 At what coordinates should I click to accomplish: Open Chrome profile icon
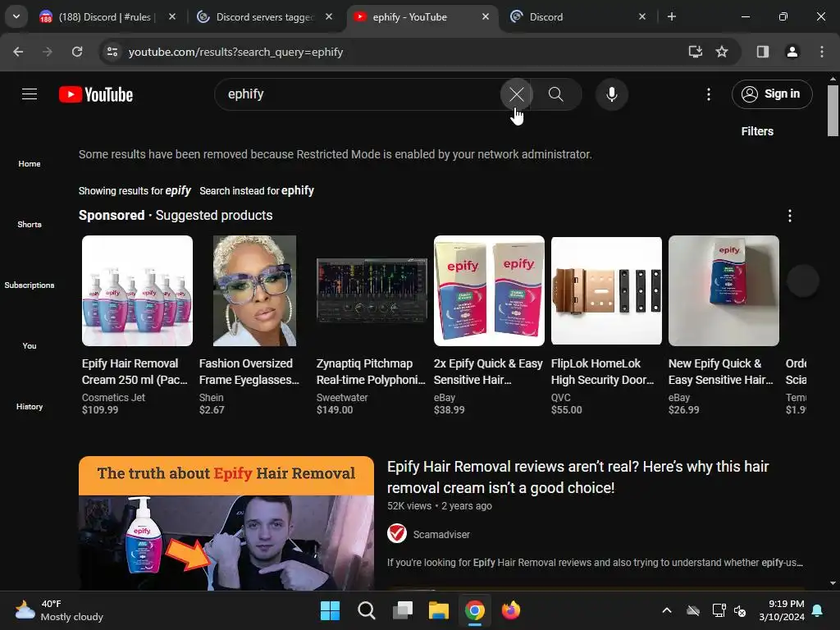coord(792,52)
